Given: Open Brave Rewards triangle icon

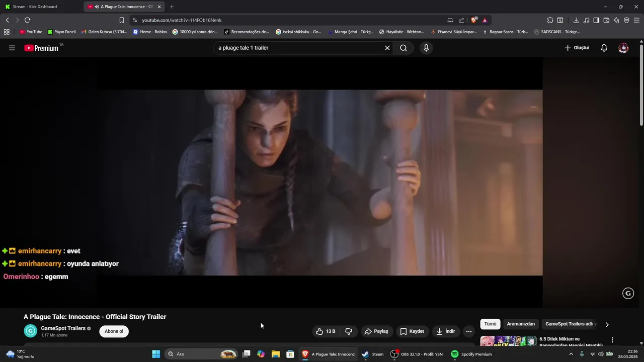Looking at the screenshot, I should click(485, 20).
